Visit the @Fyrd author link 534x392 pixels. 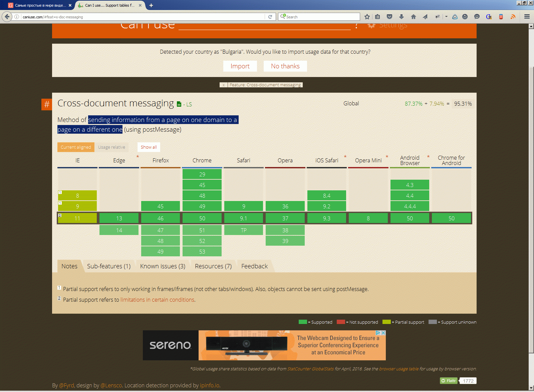point(67,385)
